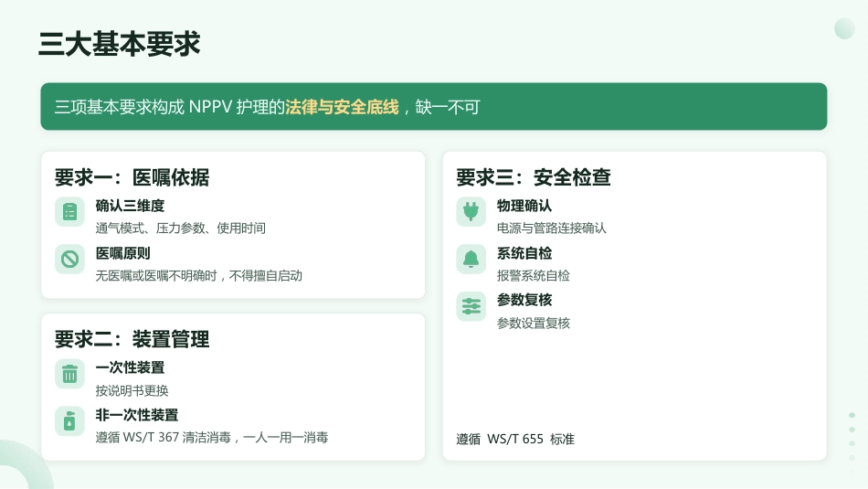868x489 pixels.
Task: Click the line 参数设置复核
Action: [533, 323]
